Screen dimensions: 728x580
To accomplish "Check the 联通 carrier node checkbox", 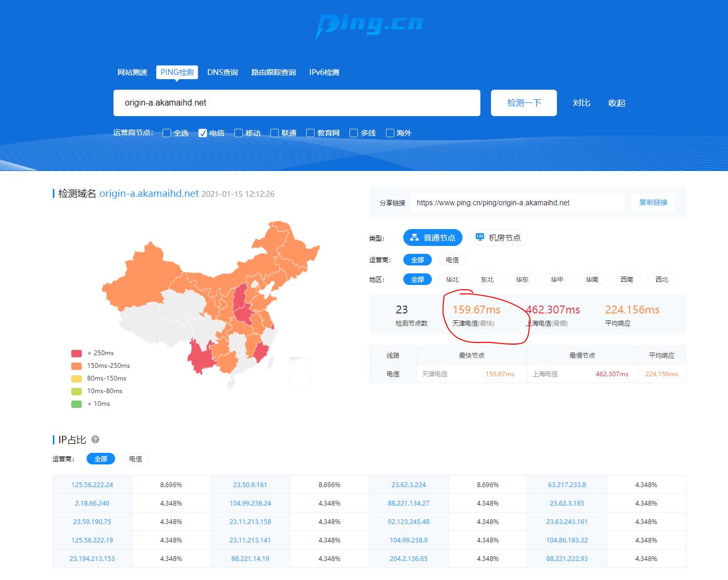I will pos(275,133).
